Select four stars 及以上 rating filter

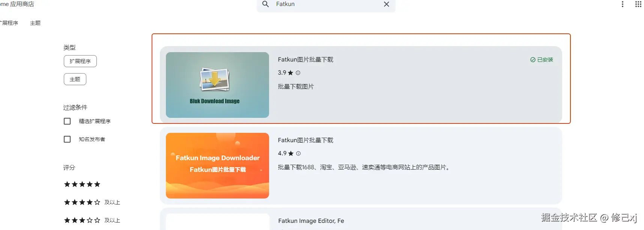(92, 202)
